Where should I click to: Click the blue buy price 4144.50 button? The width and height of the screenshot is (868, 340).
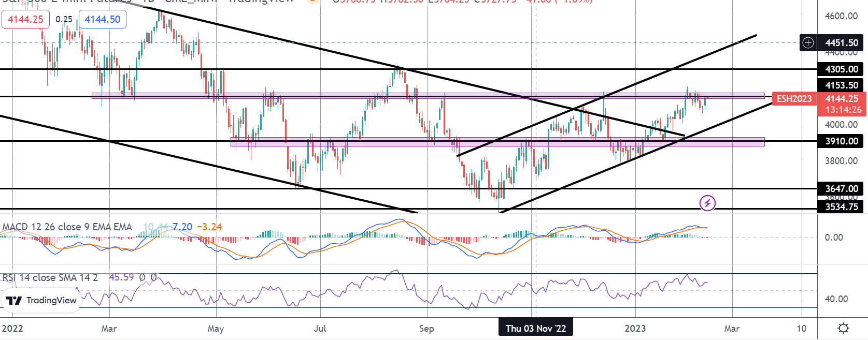pos(103,19)
